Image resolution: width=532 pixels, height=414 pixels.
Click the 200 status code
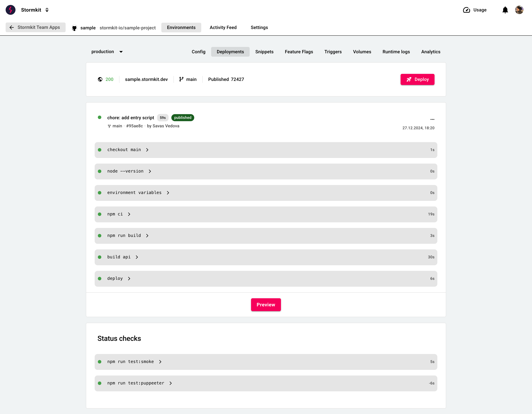pos(109,79)
